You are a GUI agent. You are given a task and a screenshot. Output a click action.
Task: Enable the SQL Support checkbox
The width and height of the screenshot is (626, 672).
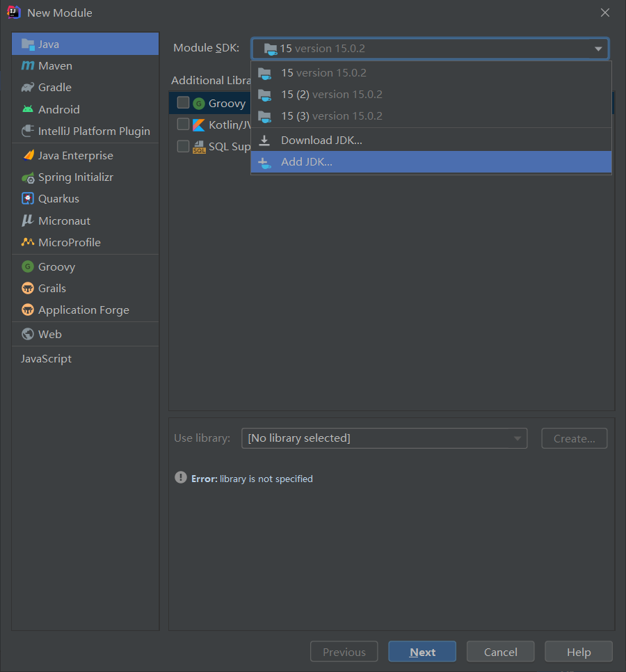tap(184, 146)
